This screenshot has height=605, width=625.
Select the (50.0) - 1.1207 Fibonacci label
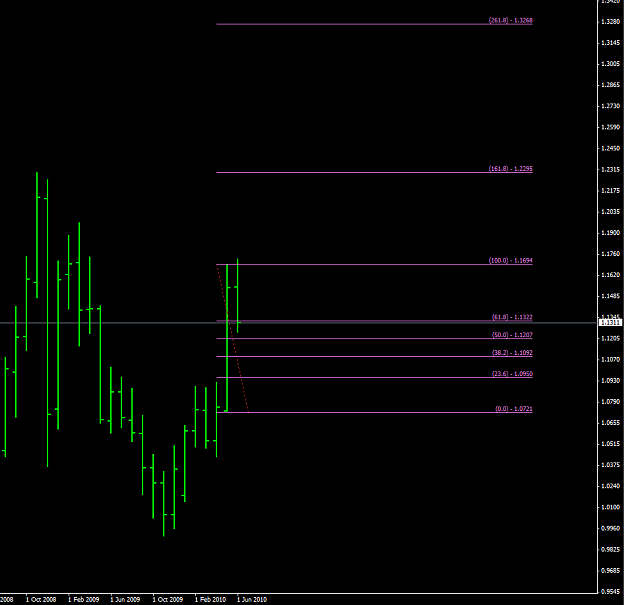pyautogui.click(x=512, y=335)
